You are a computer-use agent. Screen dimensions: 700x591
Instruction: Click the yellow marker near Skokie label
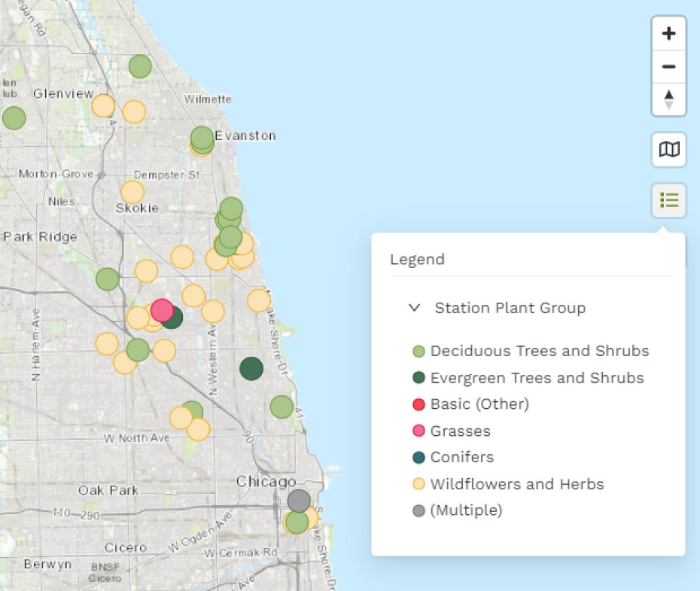tap(132, 192)
